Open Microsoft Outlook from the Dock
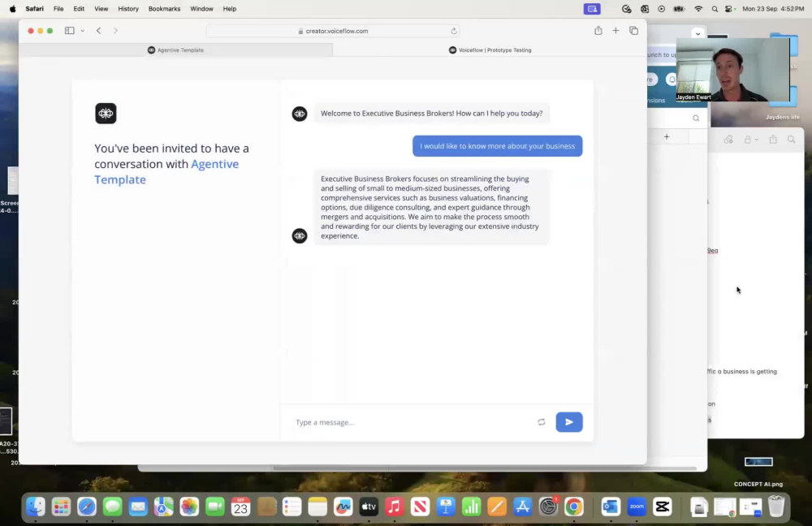This screenshot has height=526, width=812. coord(611,507)
